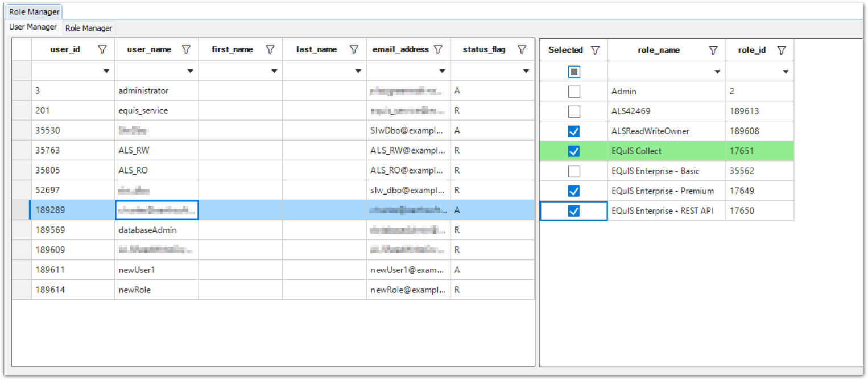Open the filter icon on email_address column

438,49
